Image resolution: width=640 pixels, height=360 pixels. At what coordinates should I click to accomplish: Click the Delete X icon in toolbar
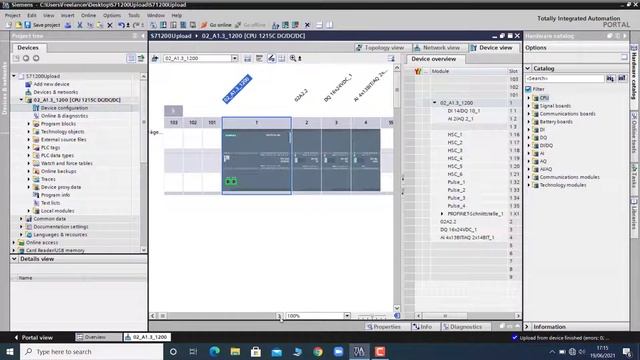(110, 25)
